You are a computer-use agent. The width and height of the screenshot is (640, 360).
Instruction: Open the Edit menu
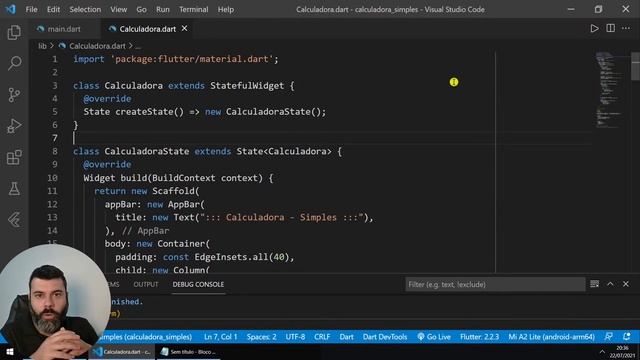click(x=53, y=9)
